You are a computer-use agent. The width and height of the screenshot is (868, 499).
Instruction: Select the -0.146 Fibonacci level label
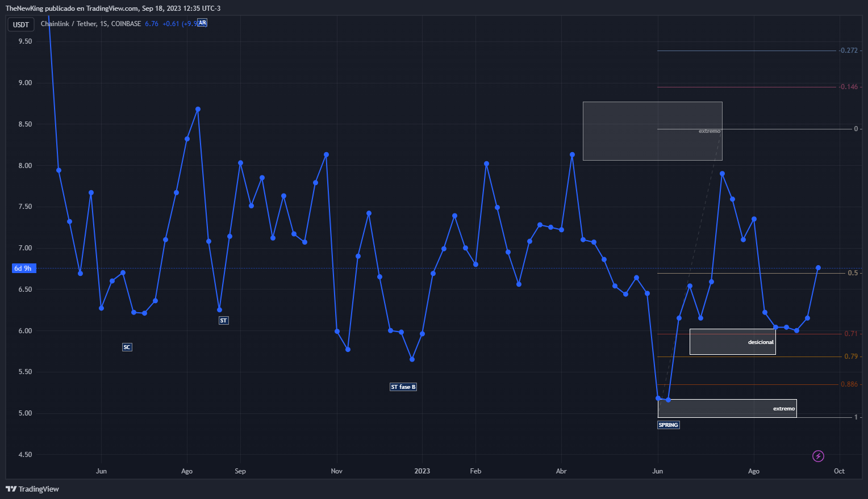pyautogui.click(x=849, y=87)
